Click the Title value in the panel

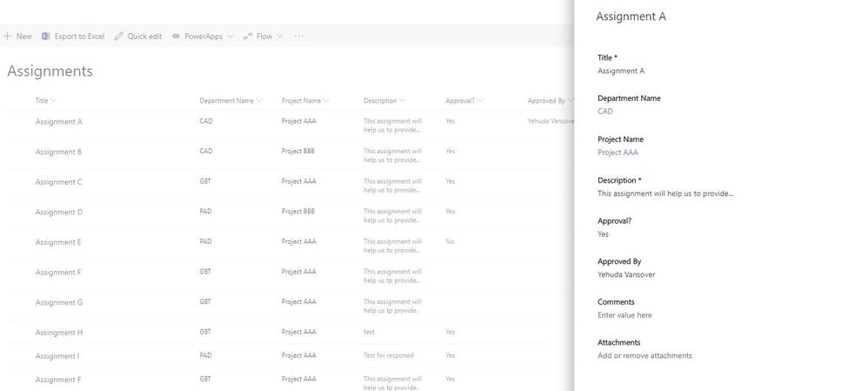click(620, 71)
